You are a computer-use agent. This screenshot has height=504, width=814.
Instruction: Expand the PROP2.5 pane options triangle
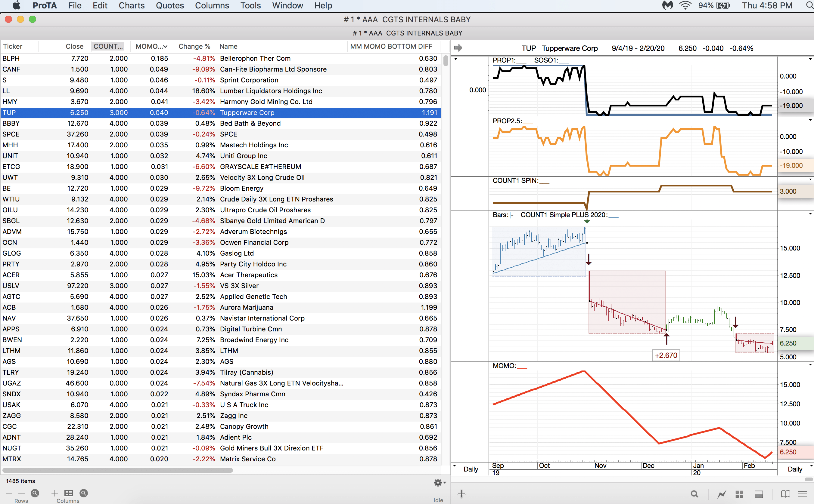(x=810, y=120)
